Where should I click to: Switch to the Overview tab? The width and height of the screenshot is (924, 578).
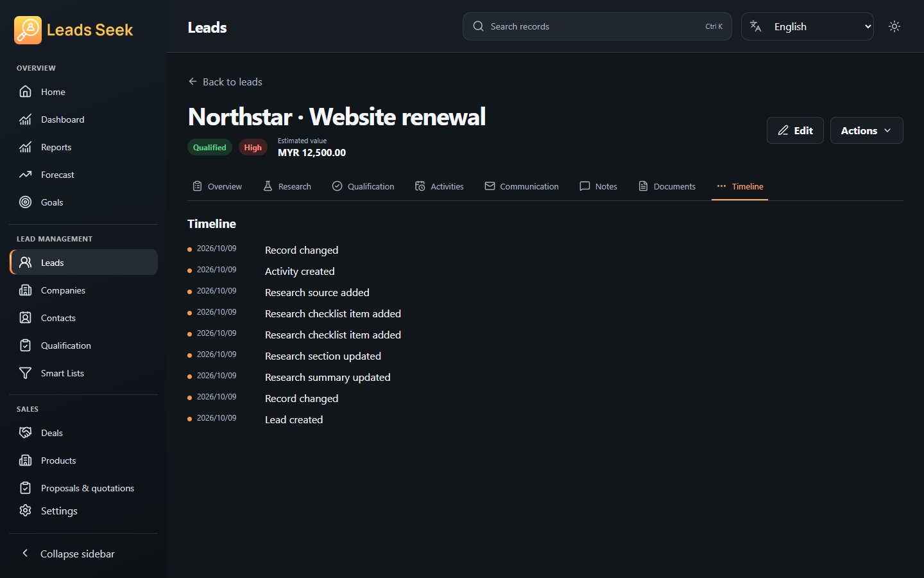tap(217, 186)
